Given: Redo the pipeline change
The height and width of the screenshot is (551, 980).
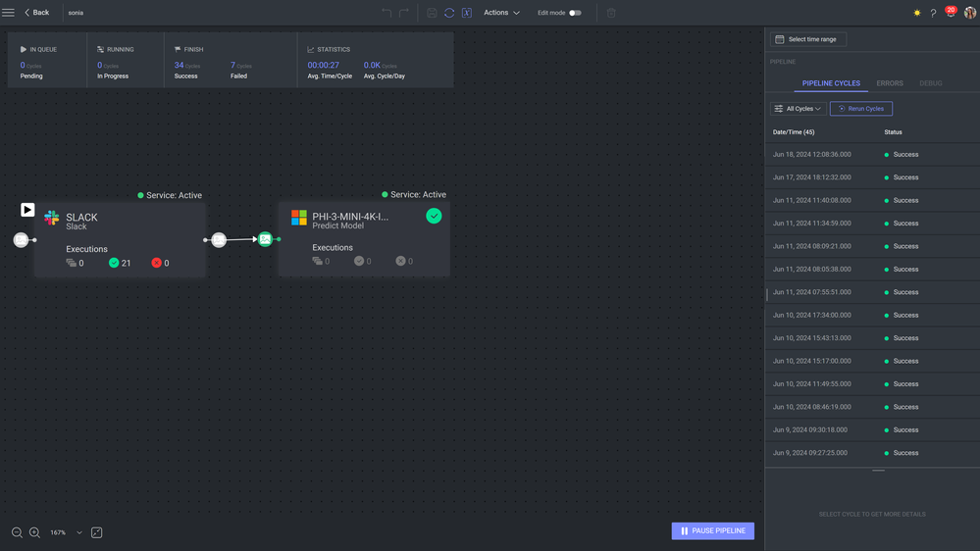Looking at the screenshot, I should [x=404, y=13].
